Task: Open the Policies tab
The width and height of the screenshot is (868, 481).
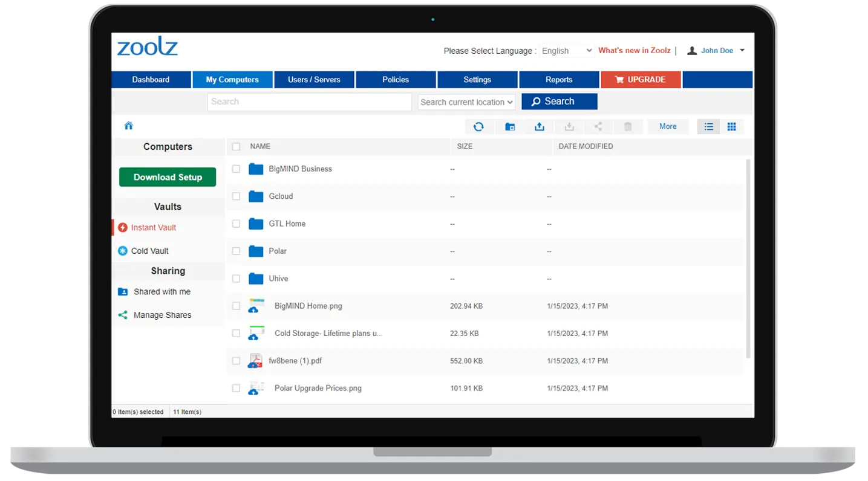Action: 396,80
